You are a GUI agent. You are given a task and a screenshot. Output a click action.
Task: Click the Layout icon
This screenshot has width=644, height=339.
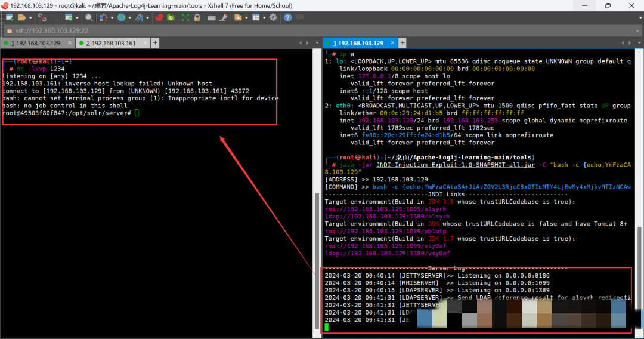(x=256, y=18)
